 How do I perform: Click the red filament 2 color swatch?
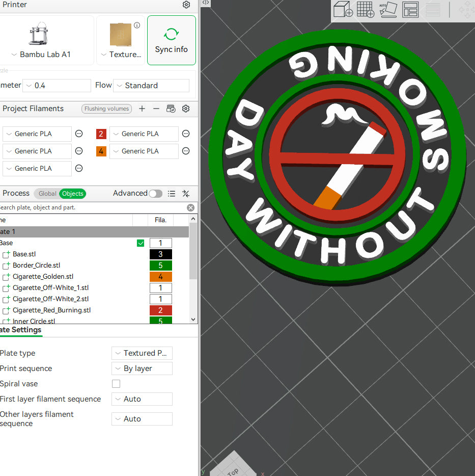pos(101,134)
